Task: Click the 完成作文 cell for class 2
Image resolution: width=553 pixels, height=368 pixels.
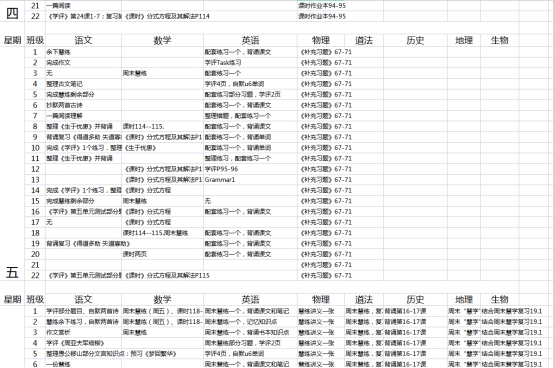Action: (84, 62)
